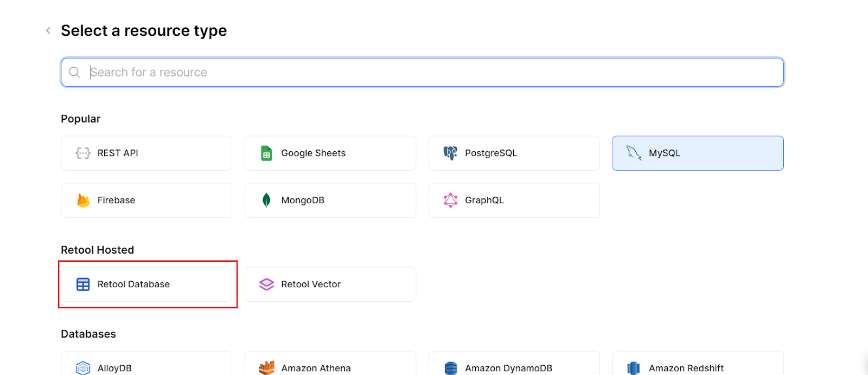Click the AlloyDB hexagon icon
868x375 pixels.
83,368
